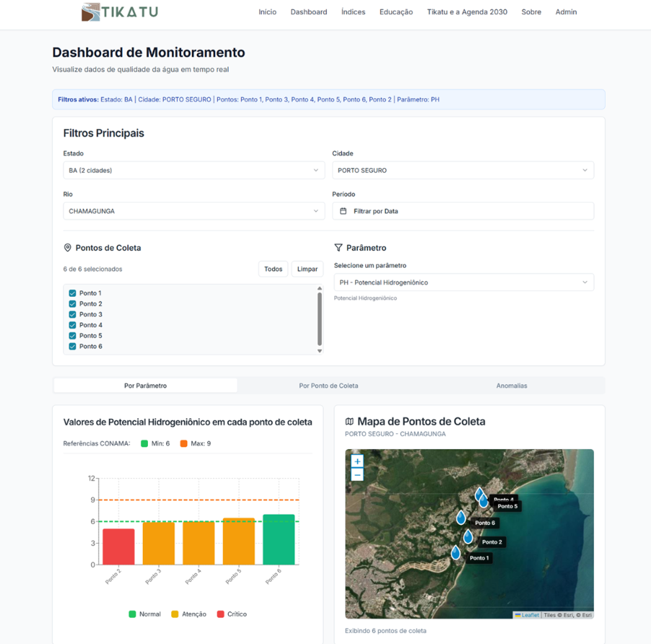Click the water drop marker for Ponto 5
The height and width of the screenshot is (644, 651).
[484, 501]
